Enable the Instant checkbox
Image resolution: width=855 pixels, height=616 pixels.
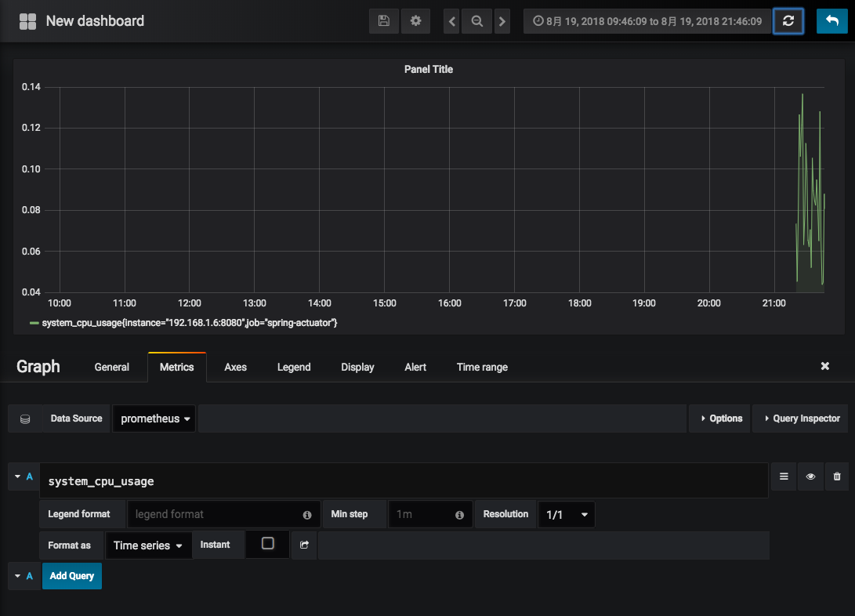[268, 544]
